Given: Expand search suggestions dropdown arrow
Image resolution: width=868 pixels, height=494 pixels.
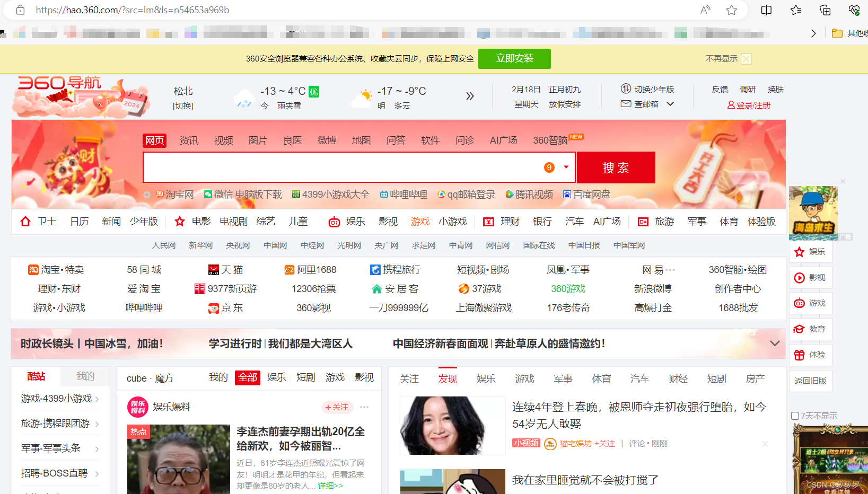Looking at the screenshot, I should click(566, 167).
